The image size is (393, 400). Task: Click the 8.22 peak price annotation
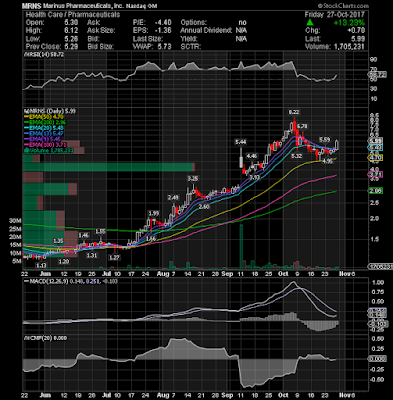pyautogui.click(x=294, y=112)
